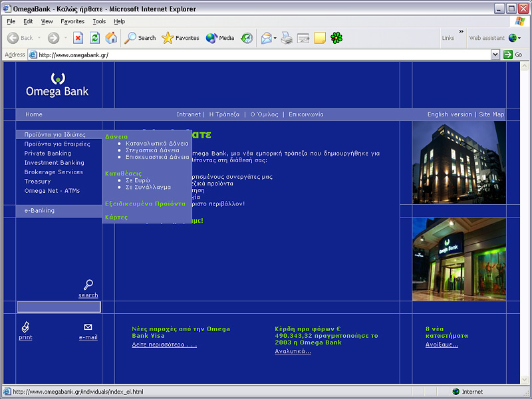Expand the Links toolbar chevron
Viewport: 532px width, 399px height.
461,31
